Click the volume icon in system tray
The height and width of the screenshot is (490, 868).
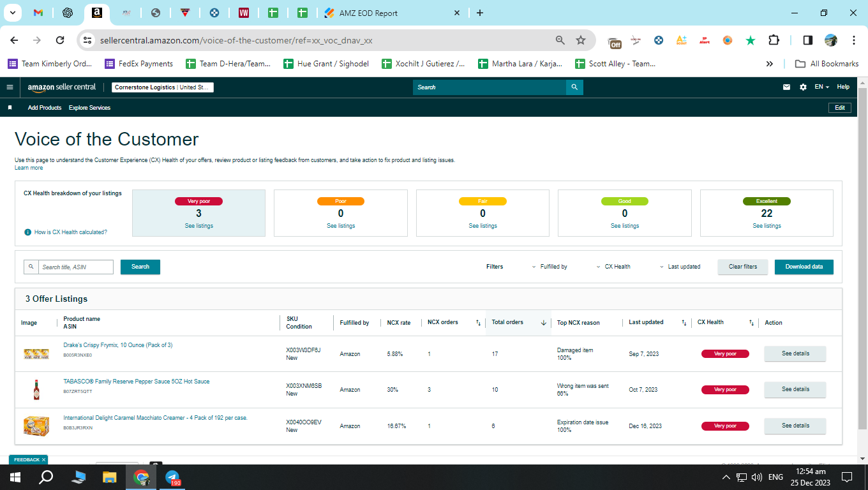(757, 477)
